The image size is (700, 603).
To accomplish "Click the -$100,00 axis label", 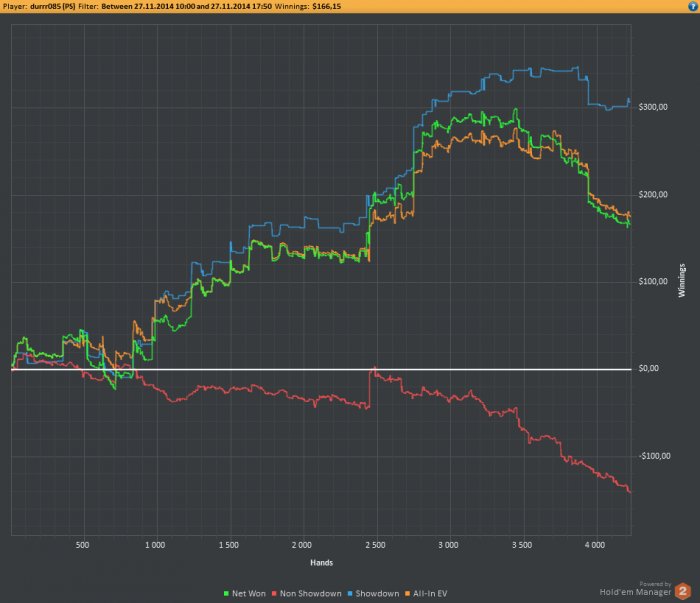I will tap(654, 456).
